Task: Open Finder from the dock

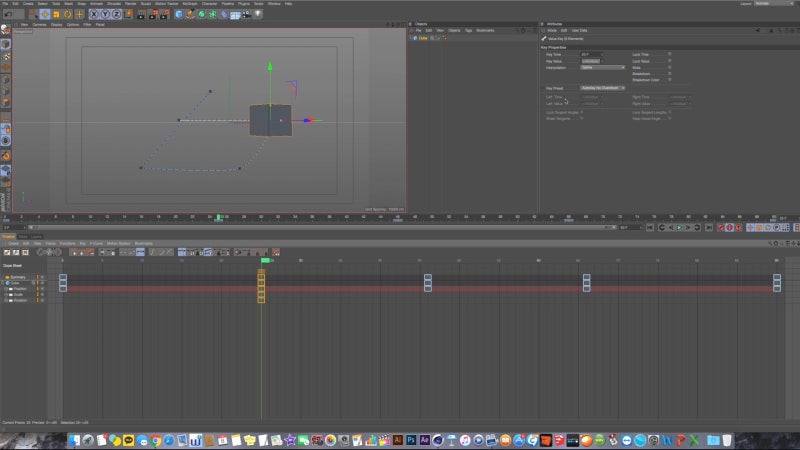Action: [74, 440]
